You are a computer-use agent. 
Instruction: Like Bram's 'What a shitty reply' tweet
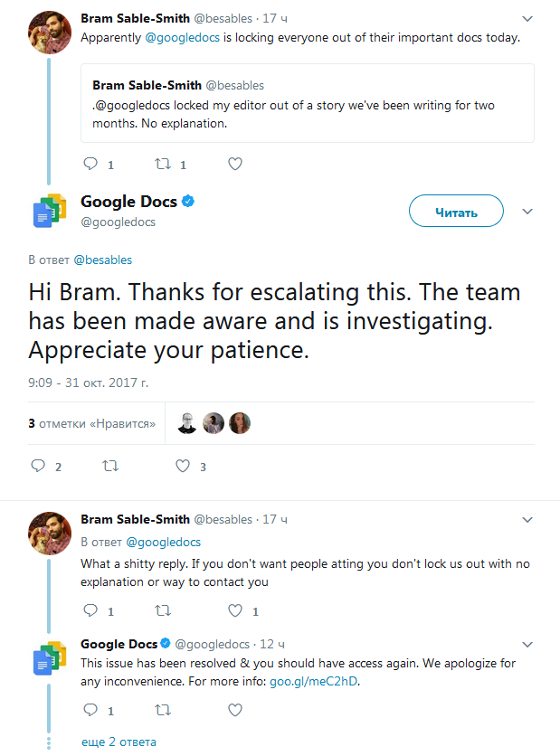(235, 611)
